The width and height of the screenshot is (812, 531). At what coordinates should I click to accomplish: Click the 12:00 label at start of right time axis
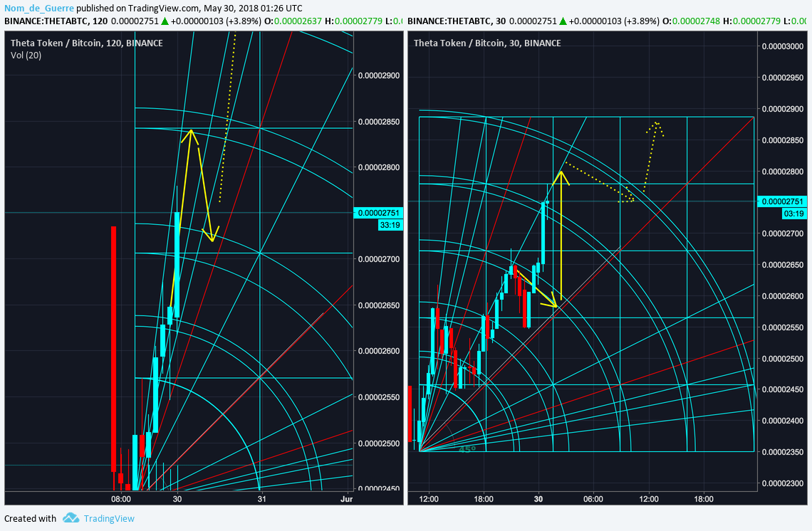[429, 499]
